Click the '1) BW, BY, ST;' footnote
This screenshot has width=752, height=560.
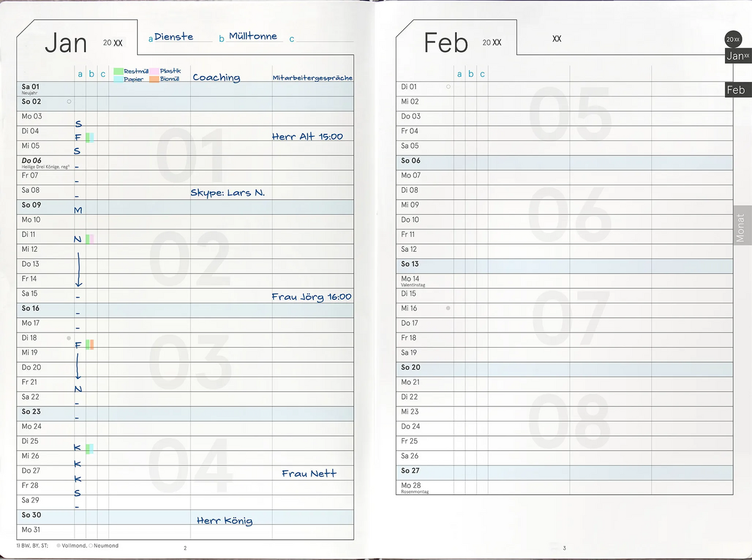tap(32, 546)
